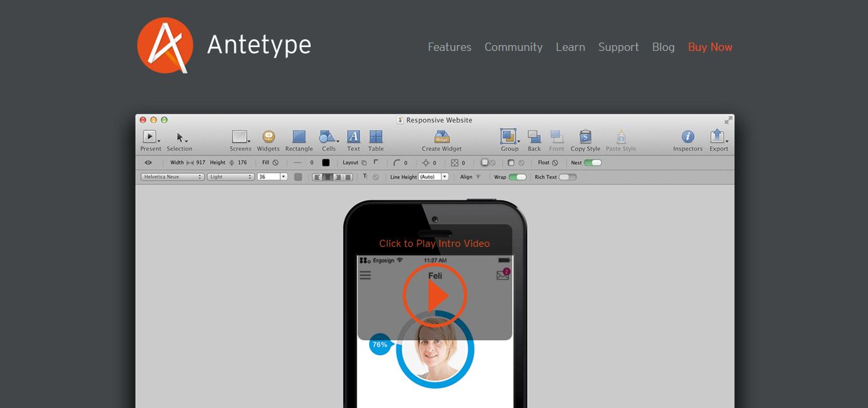
Task: Insert a Table with toolbar icon
Action: (376, 137)
